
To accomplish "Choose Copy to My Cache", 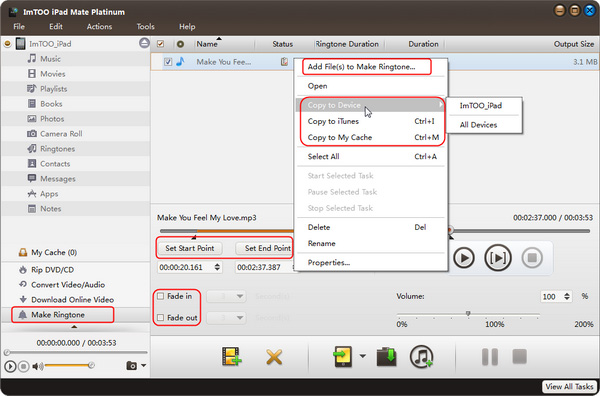I will [x=371, y=137].
